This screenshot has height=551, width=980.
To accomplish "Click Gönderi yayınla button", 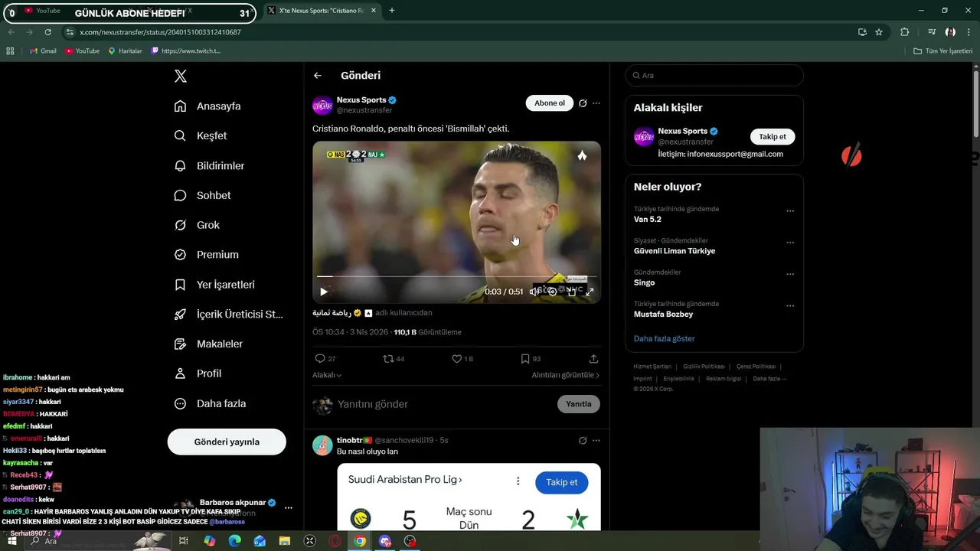I will pos(227,442).
